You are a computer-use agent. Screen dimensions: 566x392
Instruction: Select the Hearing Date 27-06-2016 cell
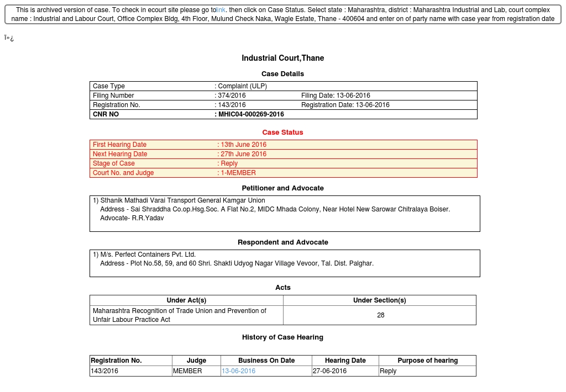329,371
